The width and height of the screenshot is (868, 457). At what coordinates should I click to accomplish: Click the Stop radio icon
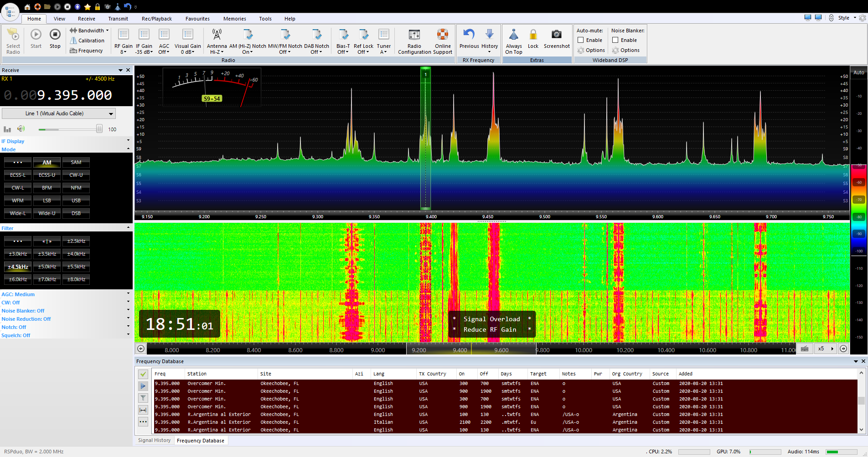(55, 35)
